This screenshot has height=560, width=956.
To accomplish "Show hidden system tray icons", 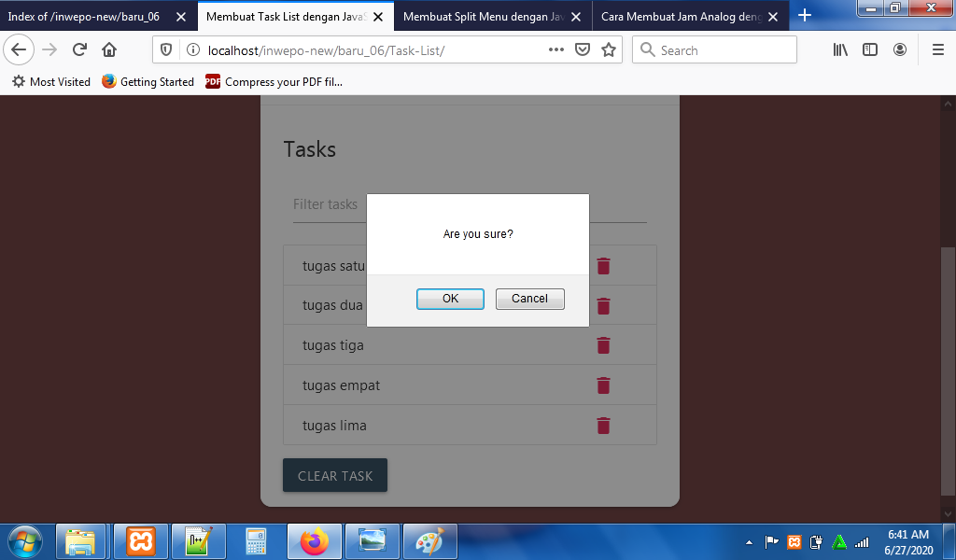I will [x=750, y=542].
